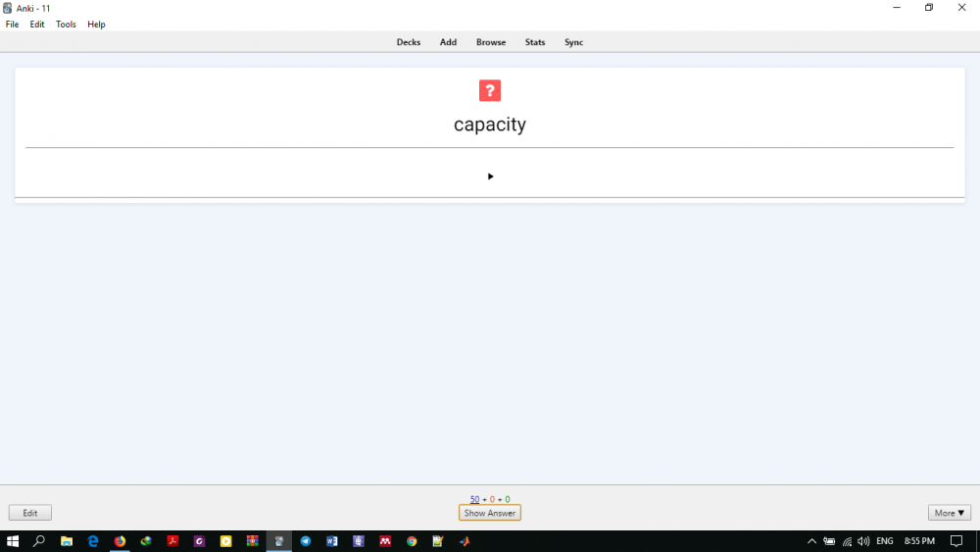Image resolution: width=980 pixels, height=552 pixels.
Task: Click the red question mark icon on the card
Action: (x=490, y=90)
